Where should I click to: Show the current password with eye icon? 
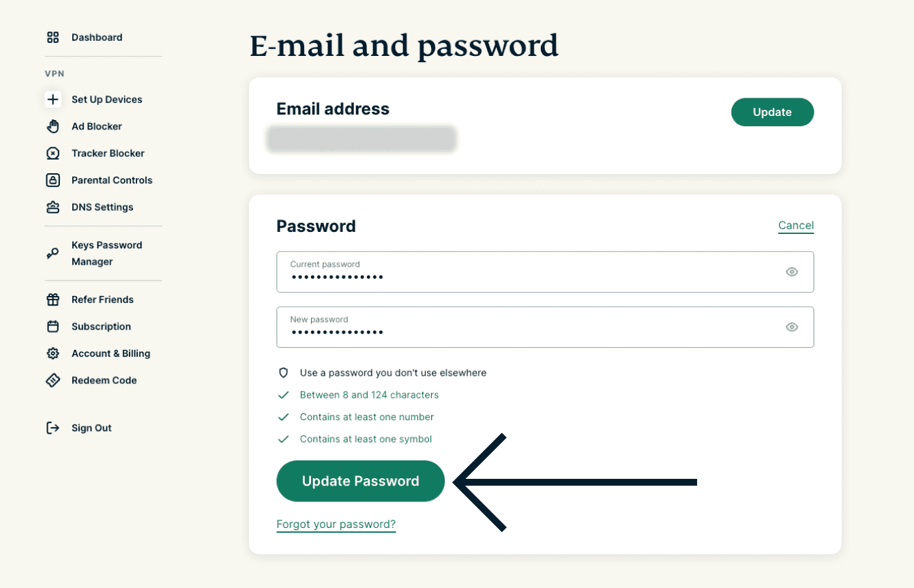point(791,272)
